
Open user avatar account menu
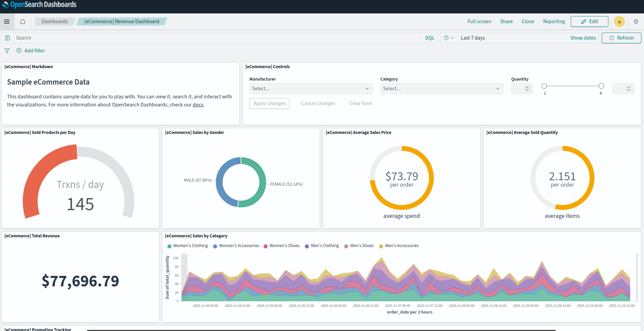(x=619, y=21)
